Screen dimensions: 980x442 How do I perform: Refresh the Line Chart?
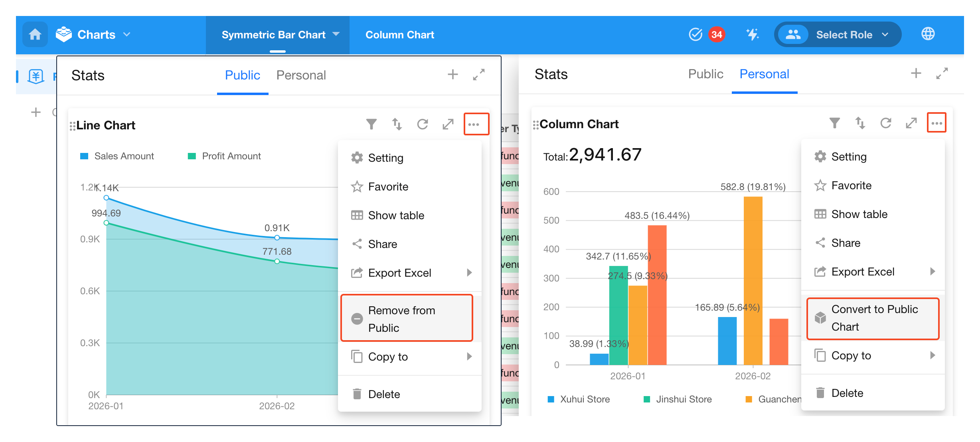422,124
